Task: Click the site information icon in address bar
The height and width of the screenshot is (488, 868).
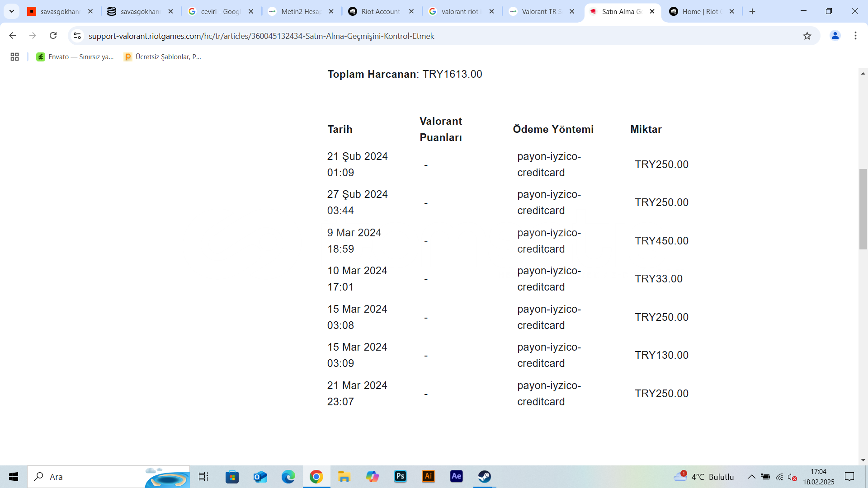Action: click(77, 36)
